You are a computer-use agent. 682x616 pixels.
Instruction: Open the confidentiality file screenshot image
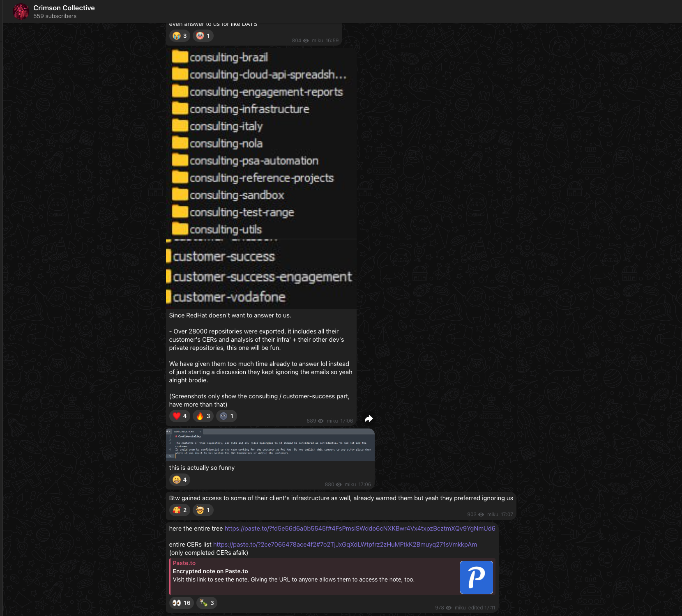point(270,445)
